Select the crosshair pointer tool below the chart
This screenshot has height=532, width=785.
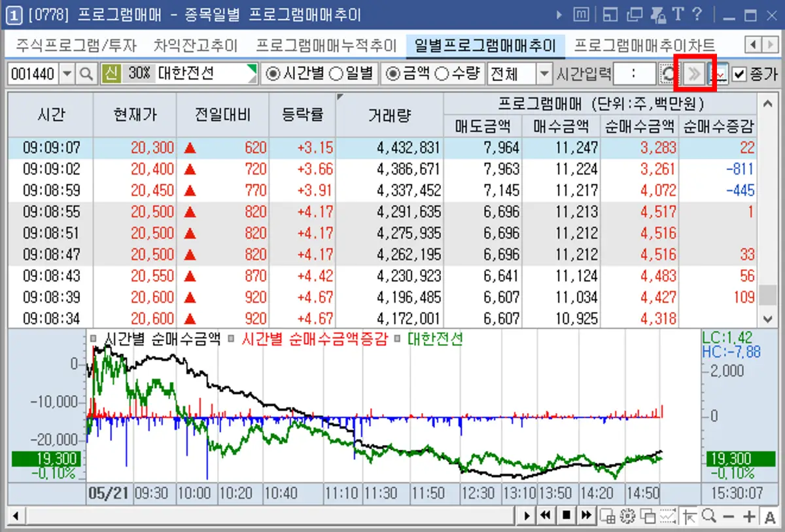[x=690, y=516]
